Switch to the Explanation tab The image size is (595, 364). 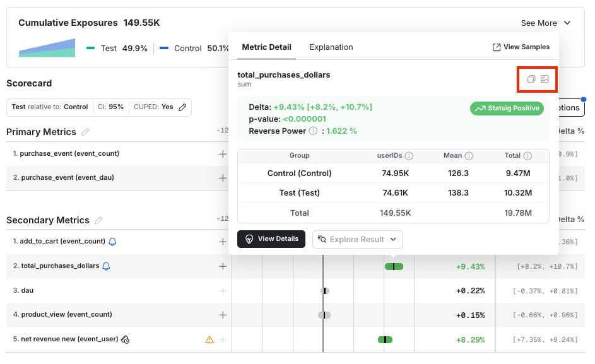[331, 47]
